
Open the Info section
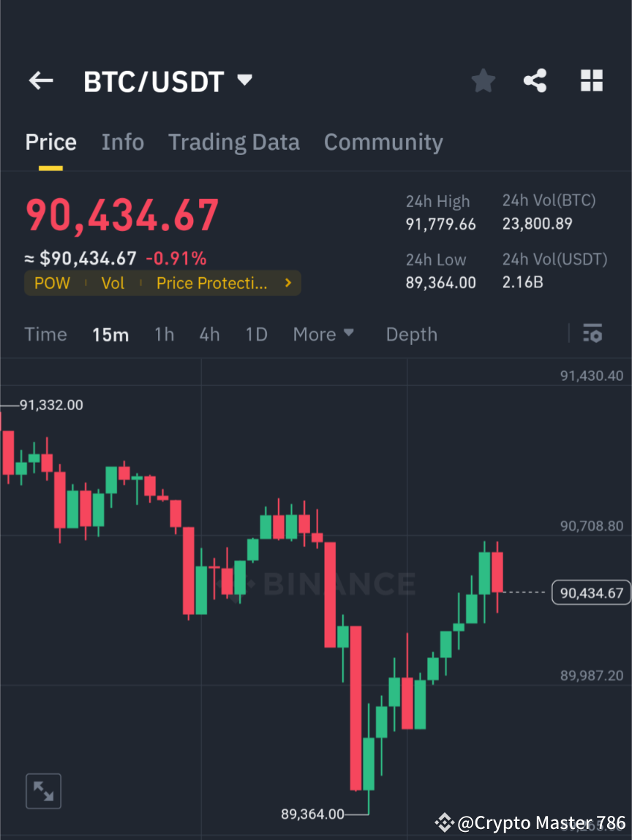click(x=122, y=142)
